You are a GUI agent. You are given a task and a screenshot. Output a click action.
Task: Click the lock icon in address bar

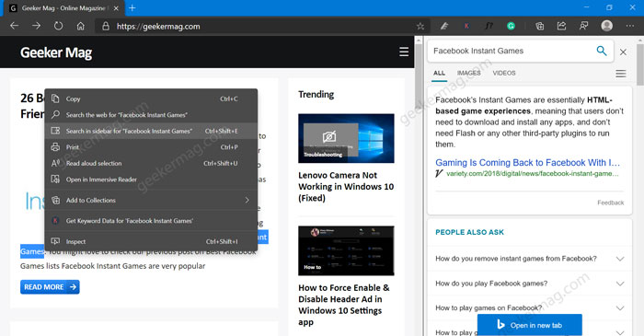[106, 27]
